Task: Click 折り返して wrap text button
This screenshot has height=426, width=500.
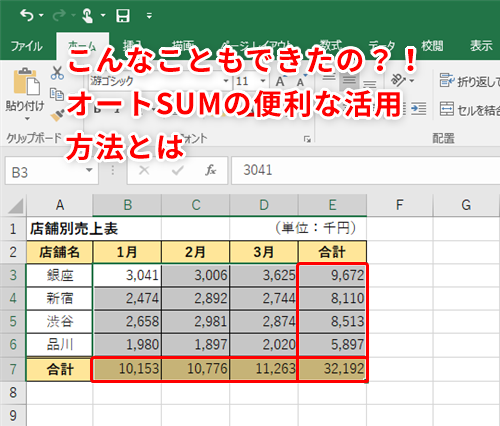Action: point(469,81)
